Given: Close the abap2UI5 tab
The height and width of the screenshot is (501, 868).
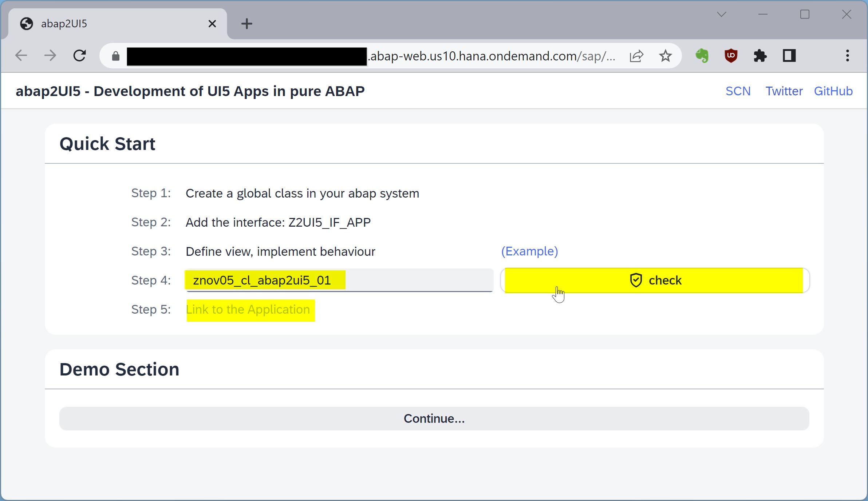Looking at the screenshot, I should pyautogui.click(x=212, y=24).
